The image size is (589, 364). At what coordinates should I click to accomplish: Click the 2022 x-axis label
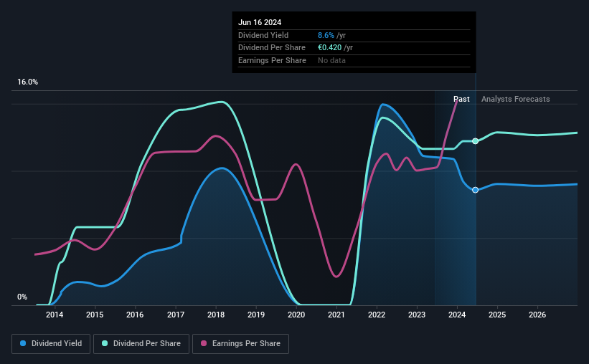(x=377, y=315)
